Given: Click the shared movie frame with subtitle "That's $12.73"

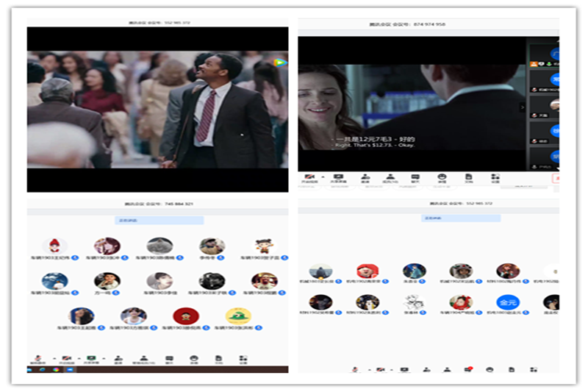Looking at the screenshot, I should tap(412, 107).
